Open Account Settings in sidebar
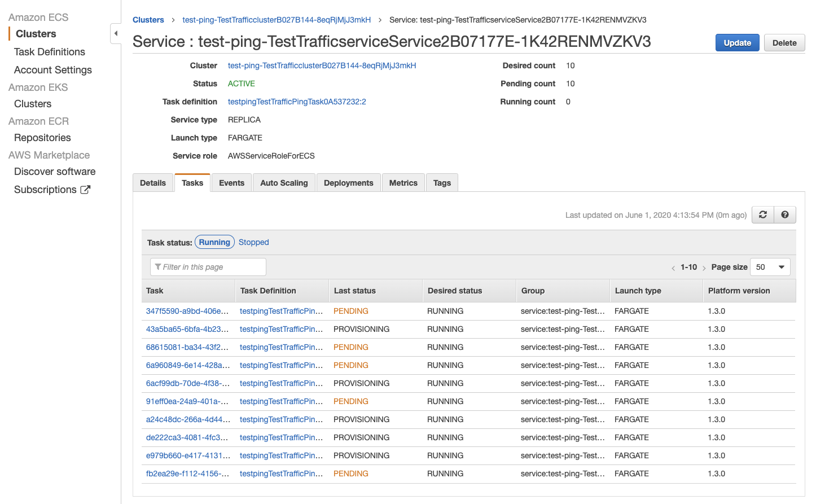This screenshot has height=504, width=816. coord(53,70)
